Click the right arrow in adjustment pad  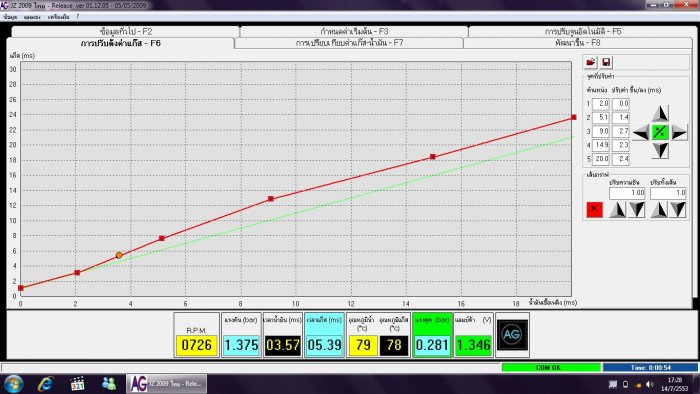tap(679, 133)
